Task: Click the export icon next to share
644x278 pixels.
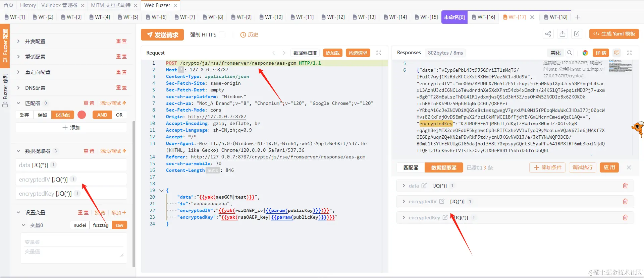Action: click(562, 34)
